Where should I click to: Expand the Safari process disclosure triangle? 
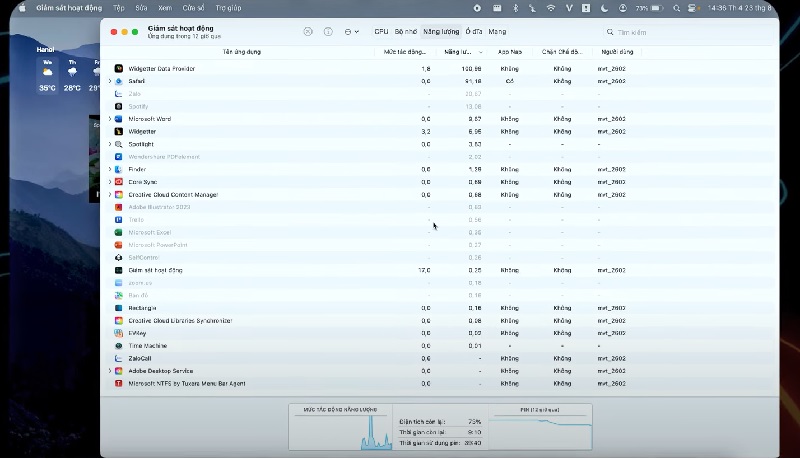110,81
